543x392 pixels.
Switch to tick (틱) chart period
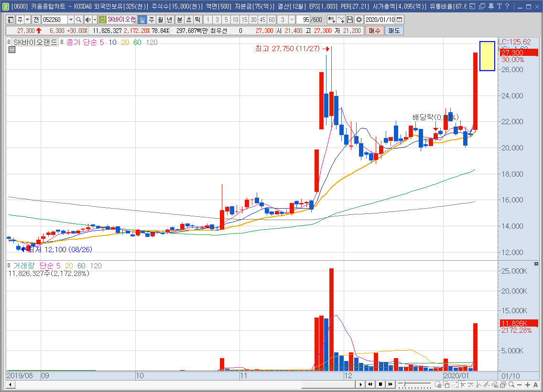(x=198, y=20)
